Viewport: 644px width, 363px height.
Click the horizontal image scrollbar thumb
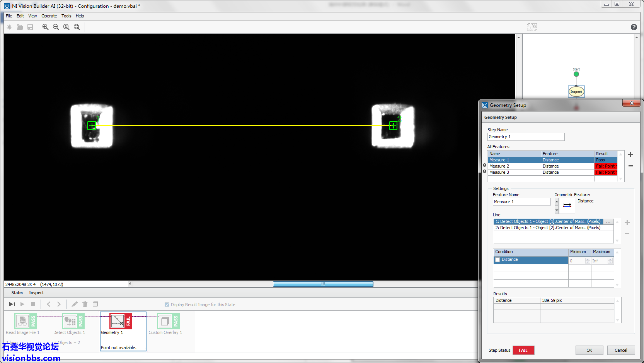click(323, 284)
